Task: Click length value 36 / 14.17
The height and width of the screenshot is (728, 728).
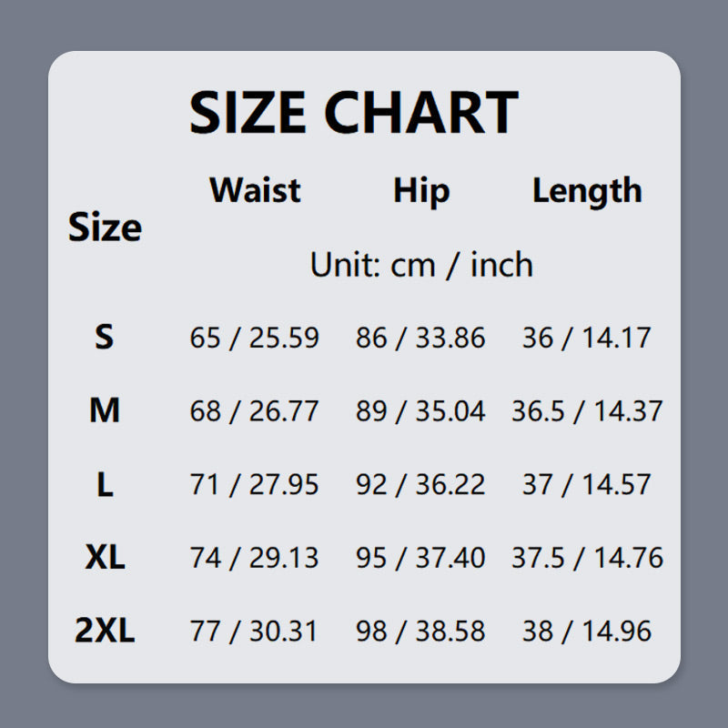Action: tap(587, 338)
